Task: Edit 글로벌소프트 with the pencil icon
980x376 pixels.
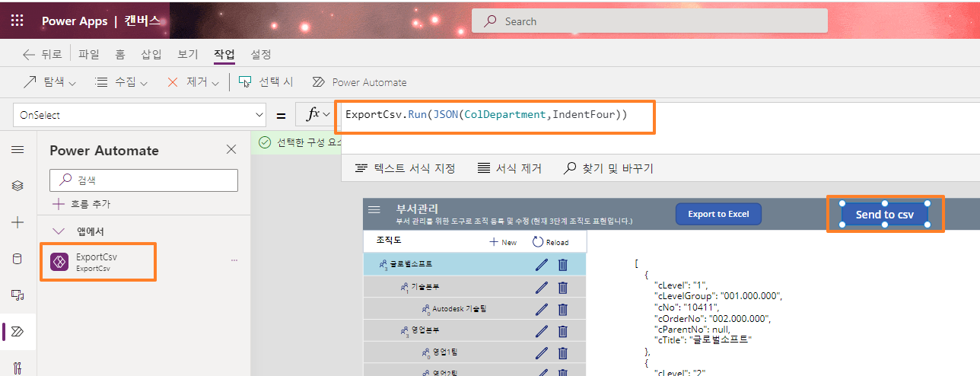Action: 542,265
